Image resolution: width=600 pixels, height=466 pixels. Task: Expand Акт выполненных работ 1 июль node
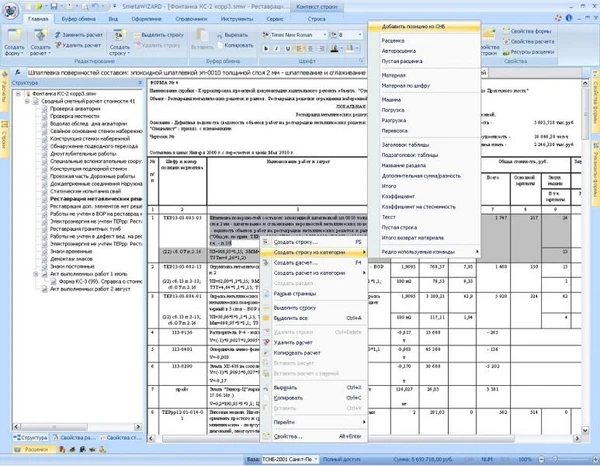click(x=36, y=274)
